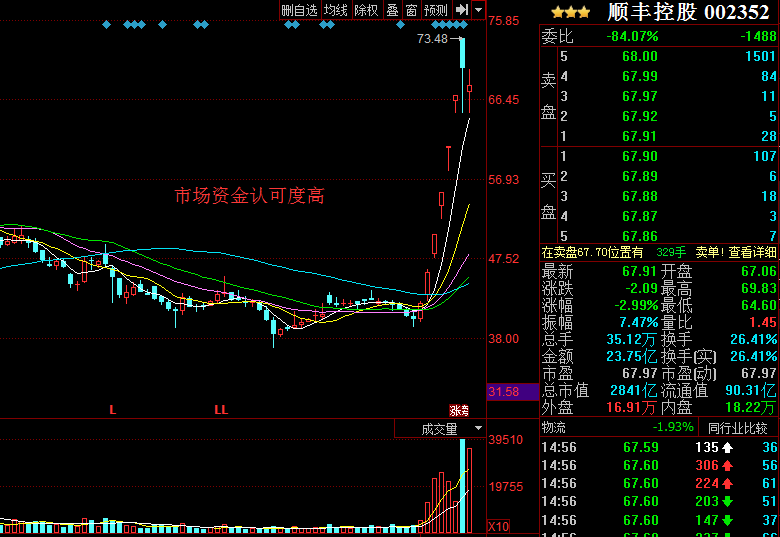Click the buy level 3 price 67.88
The height and width of the screenshot is (537, 780).
tap(640, 196)
